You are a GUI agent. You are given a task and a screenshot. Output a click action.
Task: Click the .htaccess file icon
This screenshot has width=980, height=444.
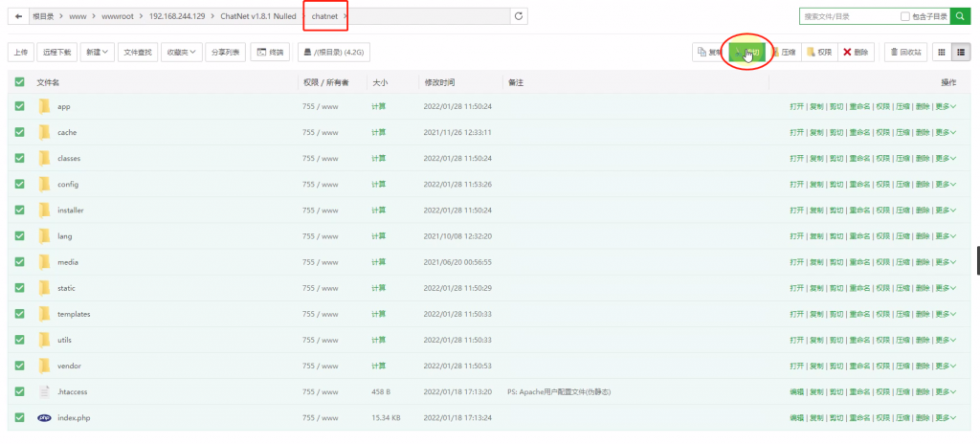tap(44, 391)
